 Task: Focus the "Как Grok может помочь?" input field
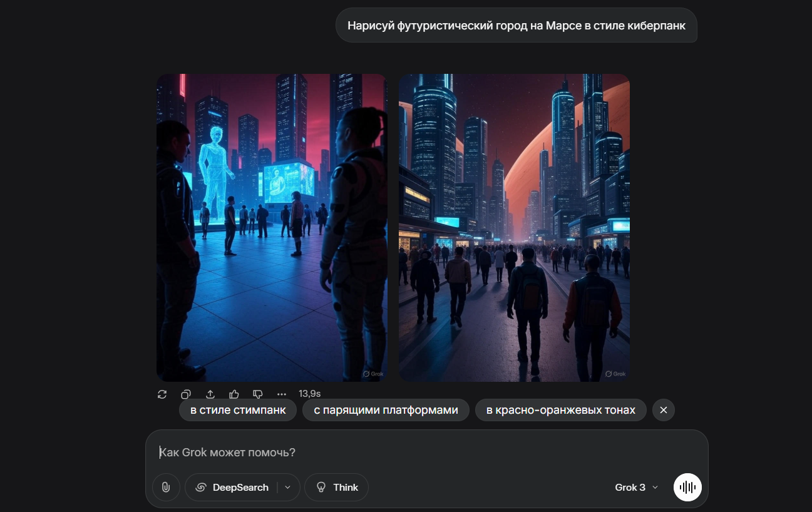point(426,452)
